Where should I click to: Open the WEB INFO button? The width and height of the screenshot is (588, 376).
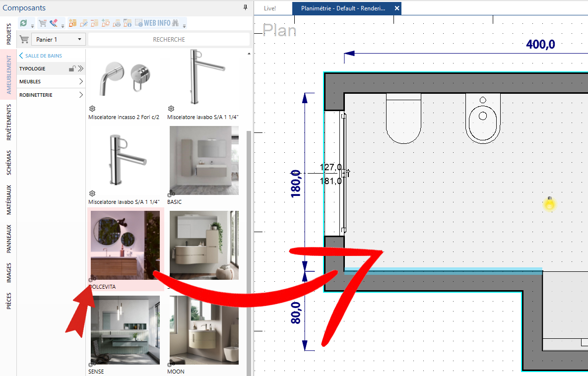153,23
